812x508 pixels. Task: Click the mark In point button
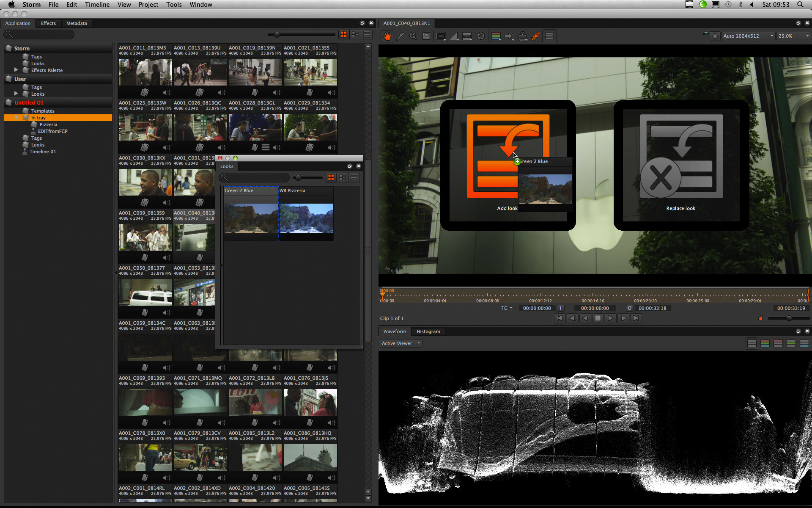561,308
